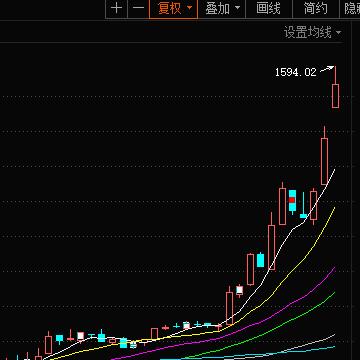The height and width of the screenshot is (360, 360).
Task: Switch to 简约 mode
Action: (x=316, y=9)
